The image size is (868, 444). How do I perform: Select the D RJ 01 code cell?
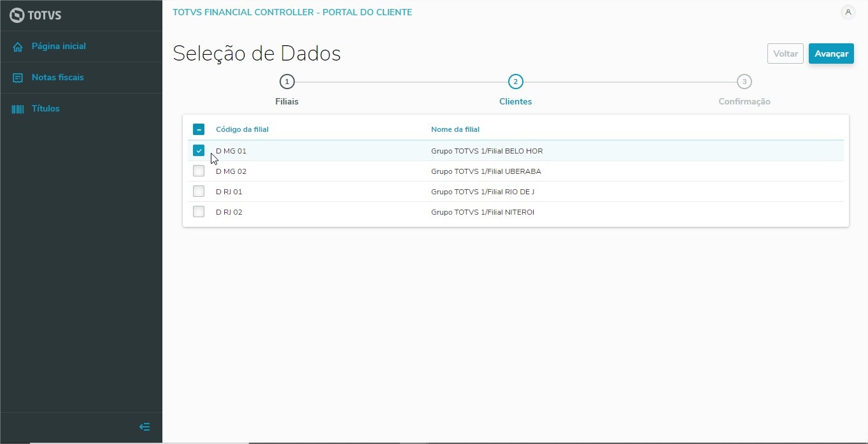(x=229, y=192)
